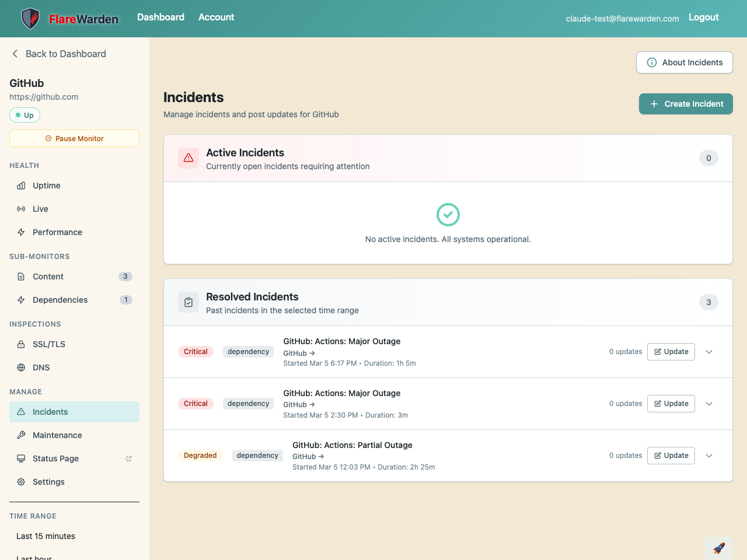
Task: Open the SSL/TLS inspection page
Action: [x=49, y=344]
